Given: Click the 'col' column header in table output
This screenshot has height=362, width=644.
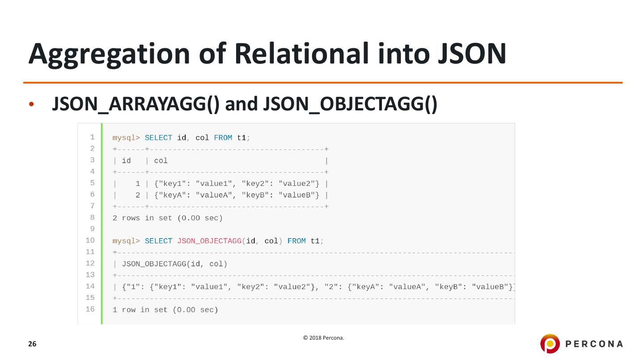Looking at the screenshot, I should coord(161,161).
